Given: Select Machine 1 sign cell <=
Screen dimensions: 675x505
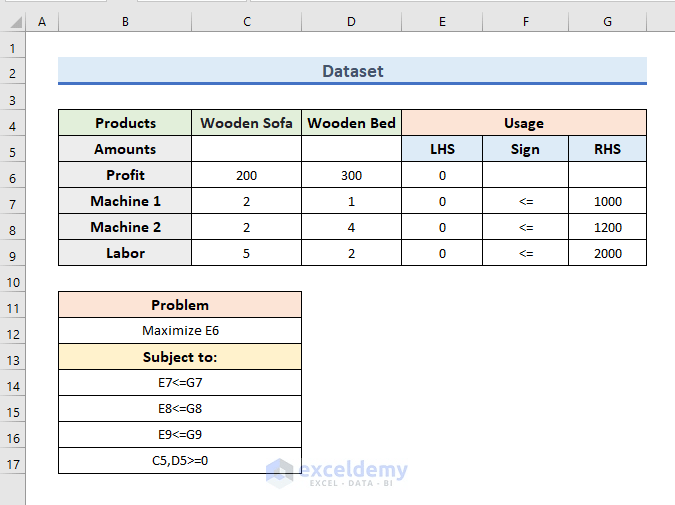Looking at the screenshot, I should [x=526, y=201].
